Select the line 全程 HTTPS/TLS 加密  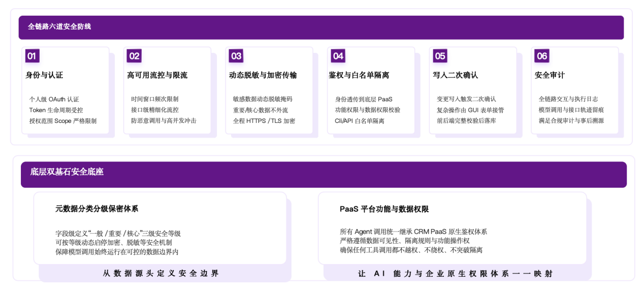[264, 121]
